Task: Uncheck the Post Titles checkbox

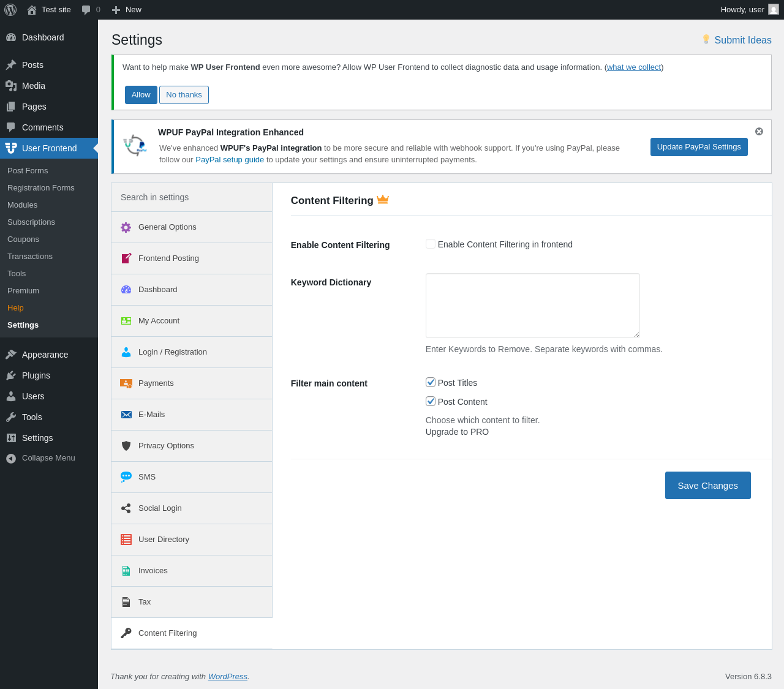Action: [431, 383]
